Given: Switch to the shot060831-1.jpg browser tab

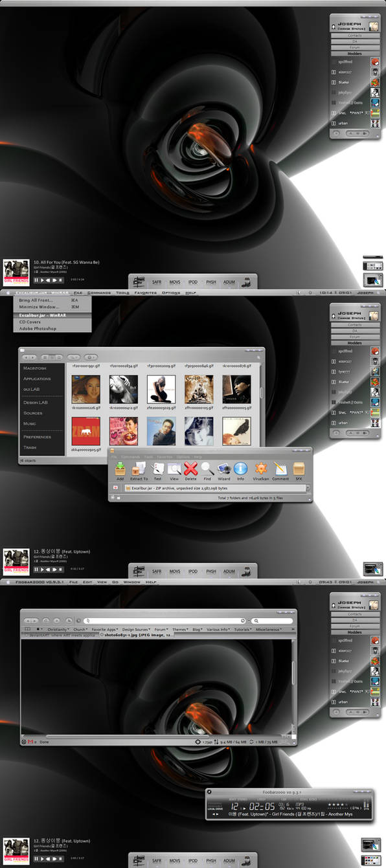Looking at the screenshot, I should 138,636.
